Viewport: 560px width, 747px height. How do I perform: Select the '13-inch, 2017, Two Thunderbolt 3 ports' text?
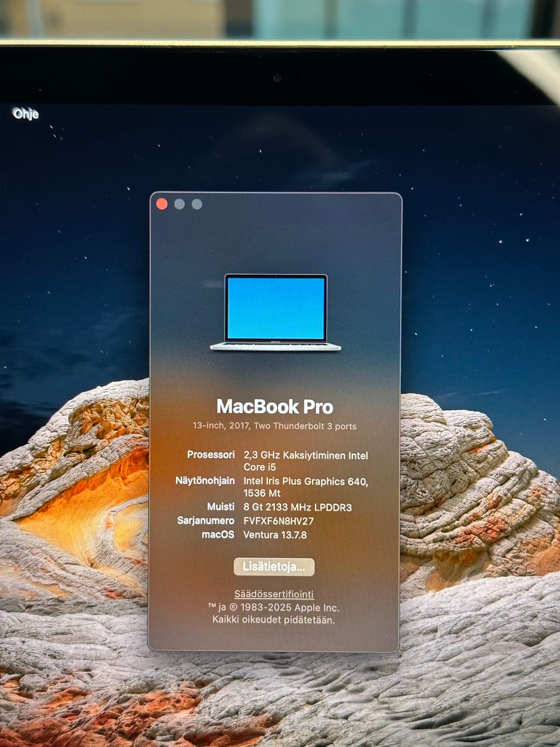point(275,426)
